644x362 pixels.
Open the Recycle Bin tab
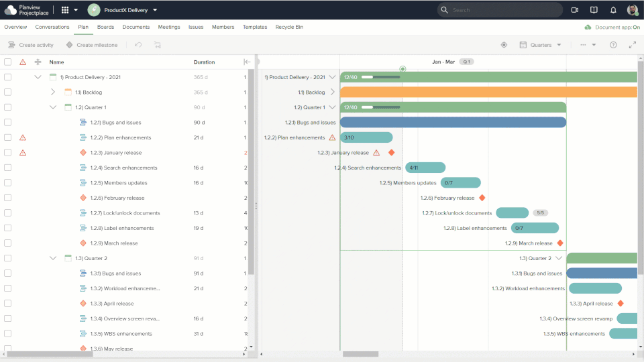pos(289,27)
